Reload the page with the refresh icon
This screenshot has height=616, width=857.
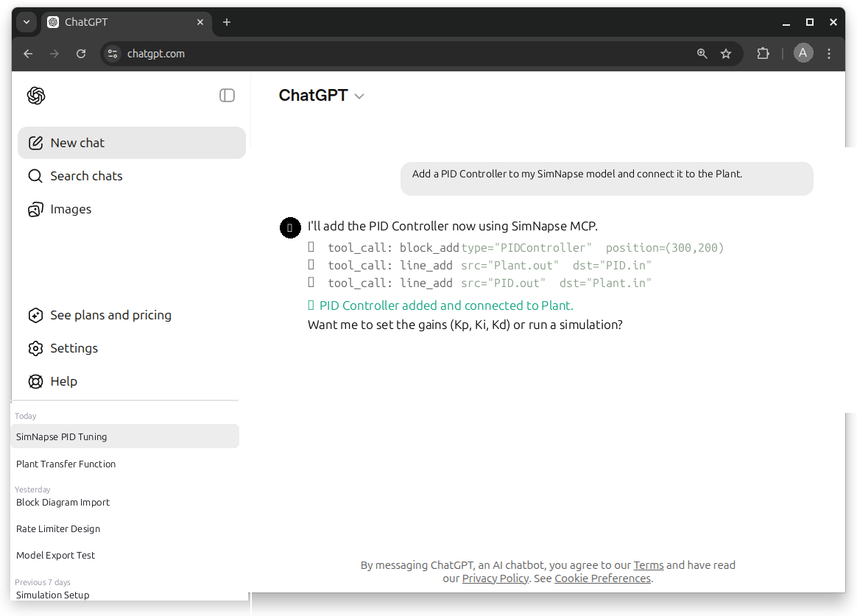[81, 54]
